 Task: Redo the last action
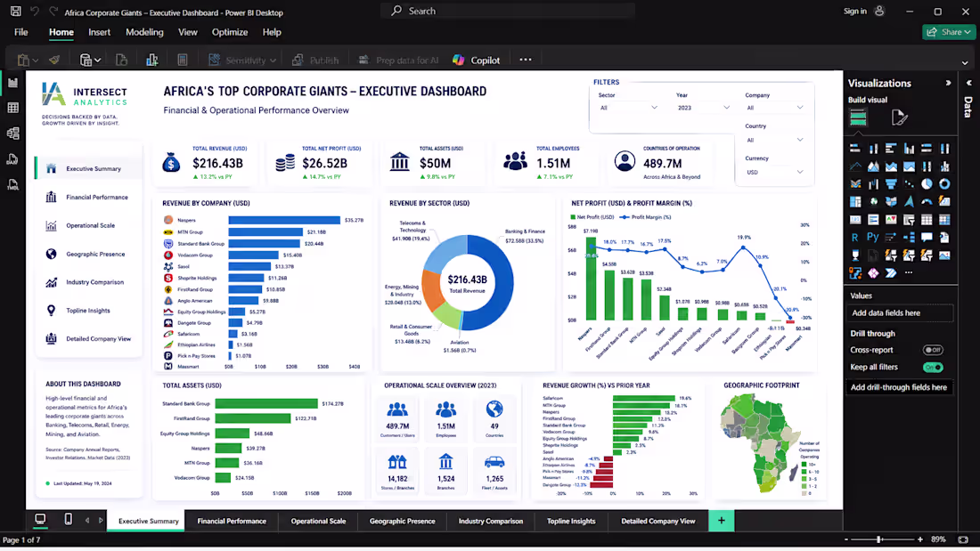click(53, 12)
